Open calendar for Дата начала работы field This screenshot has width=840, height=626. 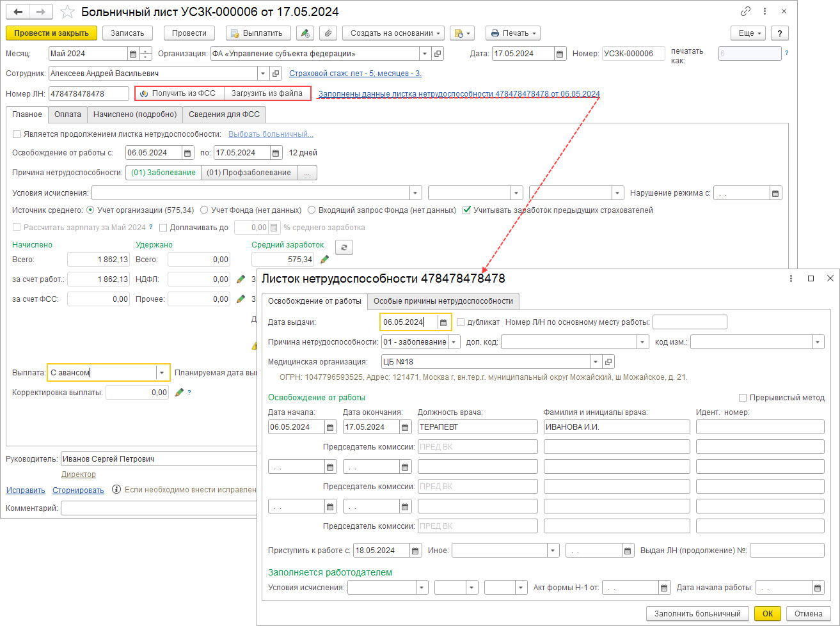(818, 588)
